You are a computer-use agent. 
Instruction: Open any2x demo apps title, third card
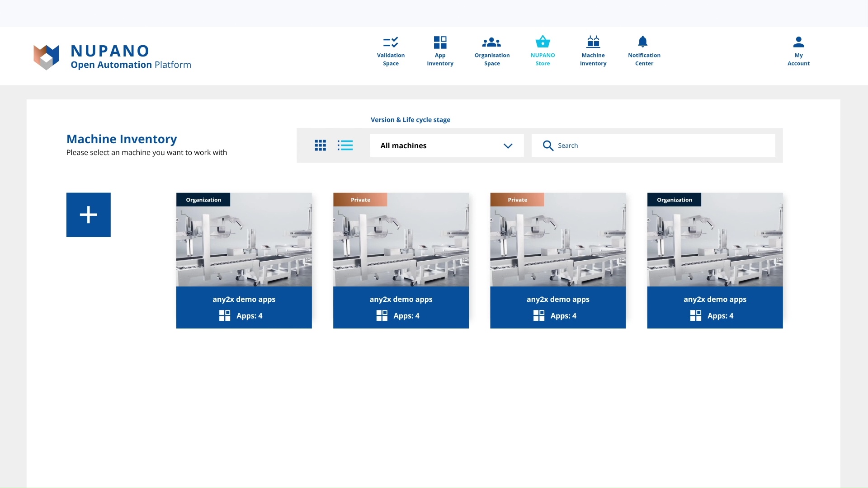point(557,299)
